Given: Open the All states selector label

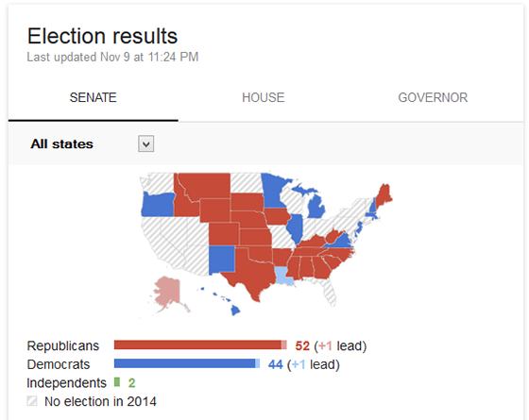Looking at the screenshot, I should point(61,143).
